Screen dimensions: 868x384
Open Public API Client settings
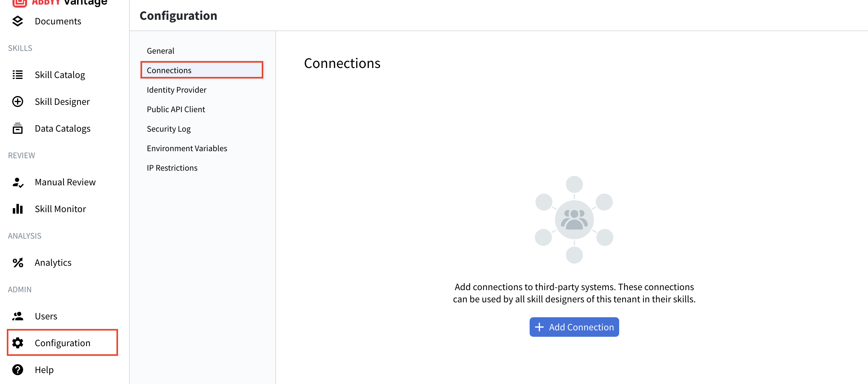point(175,109)
